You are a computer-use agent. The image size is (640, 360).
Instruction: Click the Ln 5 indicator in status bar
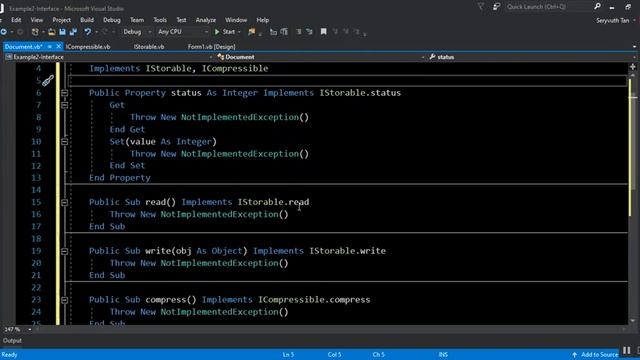point(288,355)
